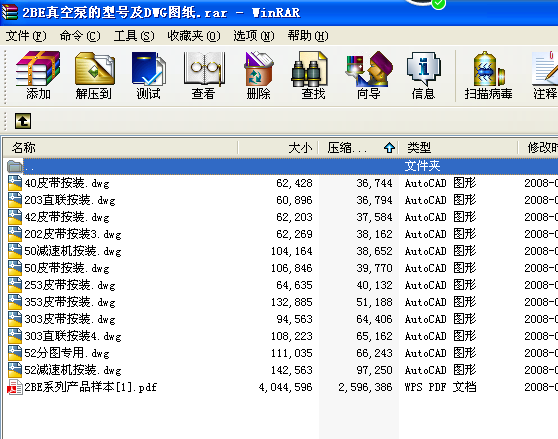This screenshot has height=439, width=558.
Task: Click the 扫描病毒 (Virus Scan) icon
Action: [489, 69]
